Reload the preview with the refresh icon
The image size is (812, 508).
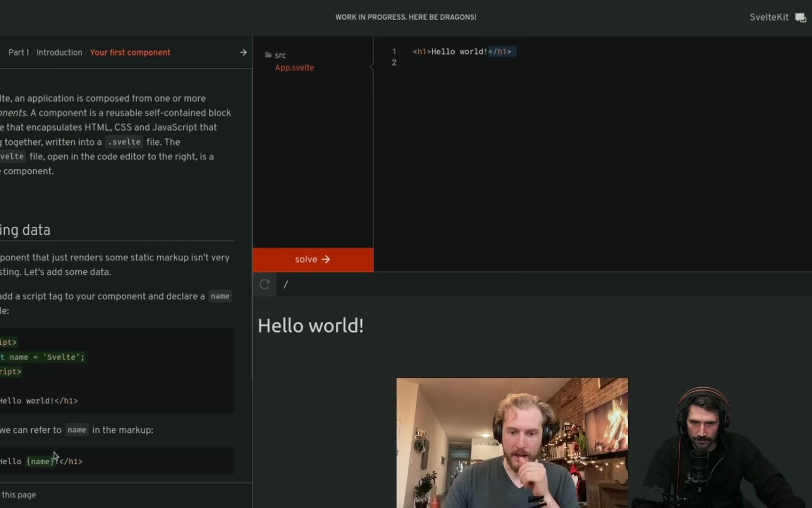point(265,284)
